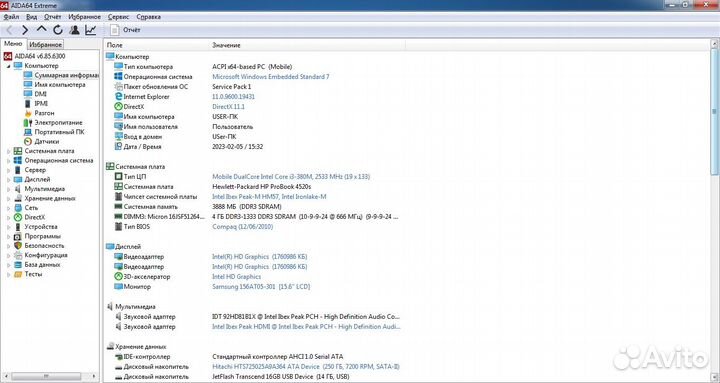Expand the Сервер tree node
This screenshot has height=383, width=720.
click(8, 170)
